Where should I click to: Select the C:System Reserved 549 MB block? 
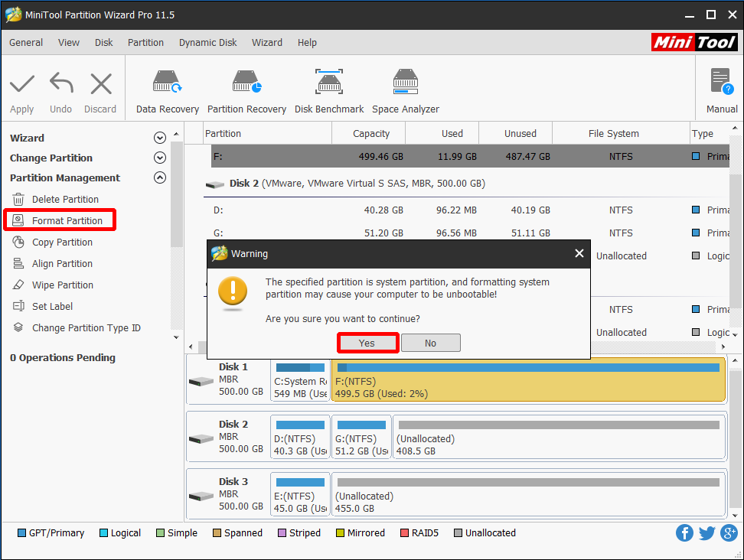[300, 380]
